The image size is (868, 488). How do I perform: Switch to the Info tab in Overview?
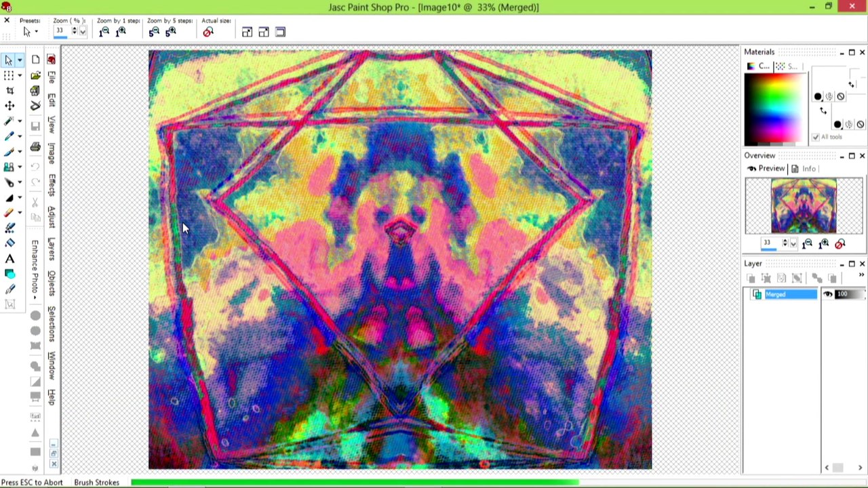(x=804, y=169)
